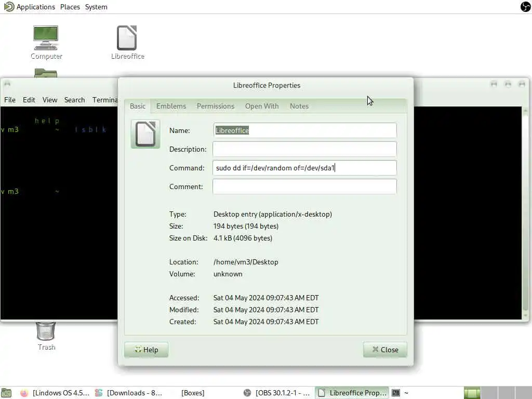Image resolution: width=532 pixels, height=399 pixels.
Task: Select the Trash desktop icon
Action: pyautogui.click(x=46, y=336)
